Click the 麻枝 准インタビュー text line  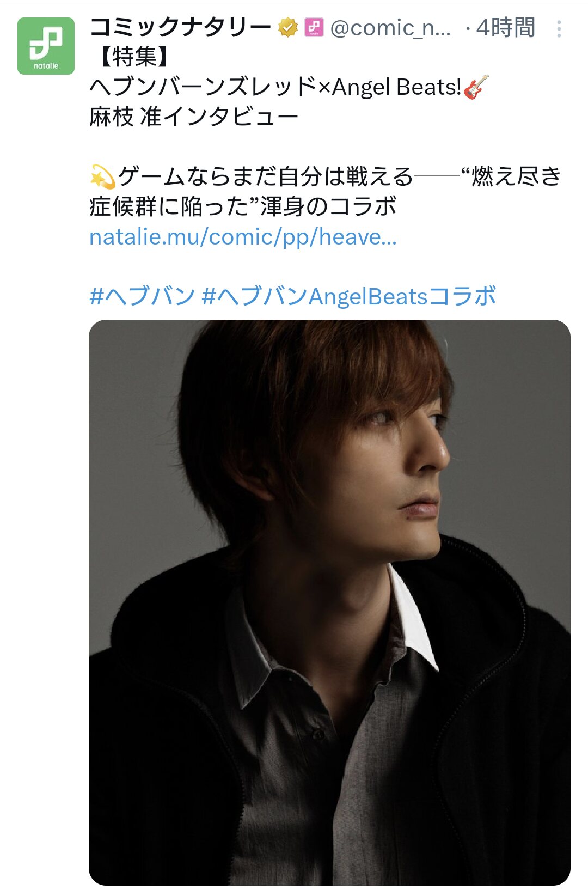(x=194, y=117)
